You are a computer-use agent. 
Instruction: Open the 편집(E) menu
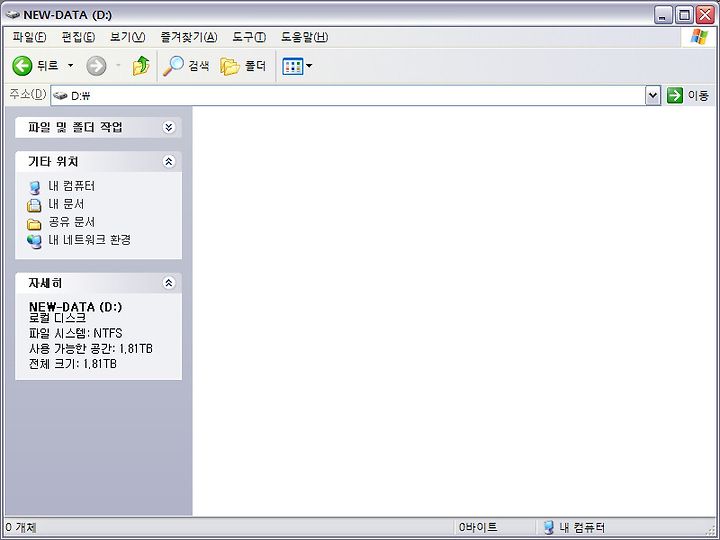point(78,37)
